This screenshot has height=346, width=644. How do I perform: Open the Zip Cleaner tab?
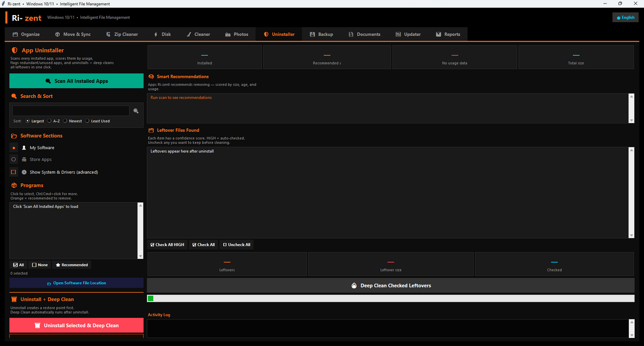click(122, 34)
